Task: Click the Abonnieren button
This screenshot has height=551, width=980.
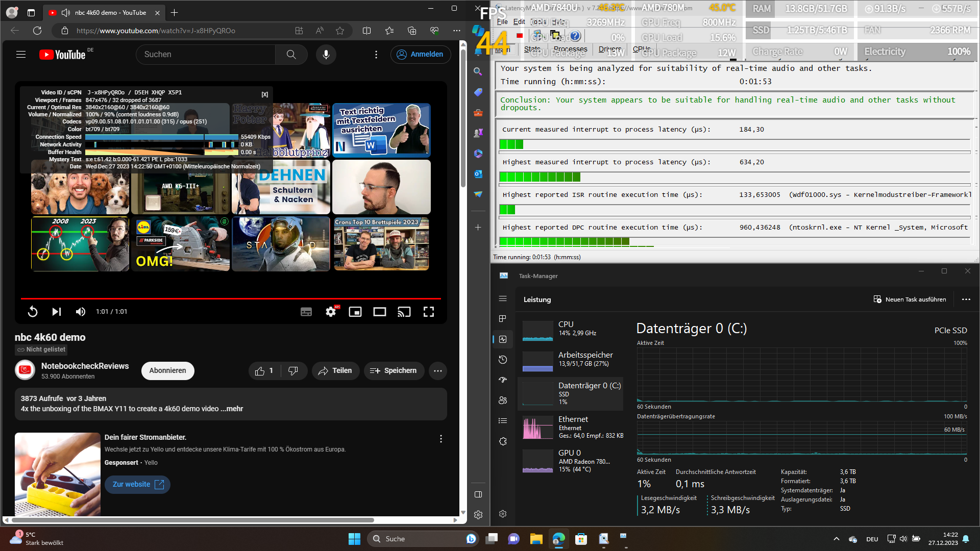Action: coord(167,371)
